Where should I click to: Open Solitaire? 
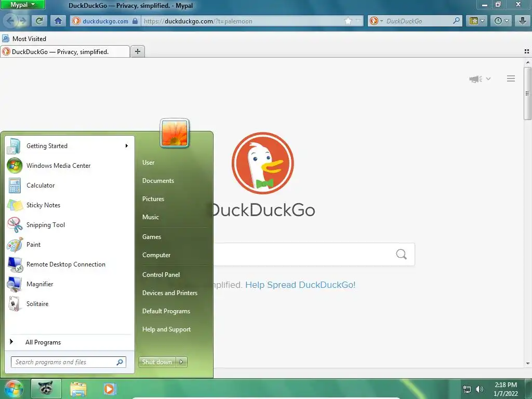[69, 303]
